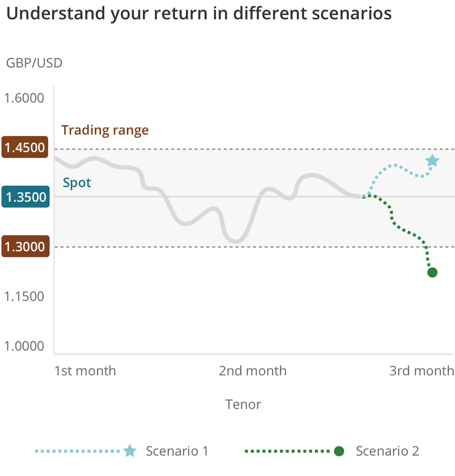Click the Scenario 2 green circle endpoint
Image resolution: width=455 pixels, height=476 pixels.
pyautogui.click(x=432, y=272)
